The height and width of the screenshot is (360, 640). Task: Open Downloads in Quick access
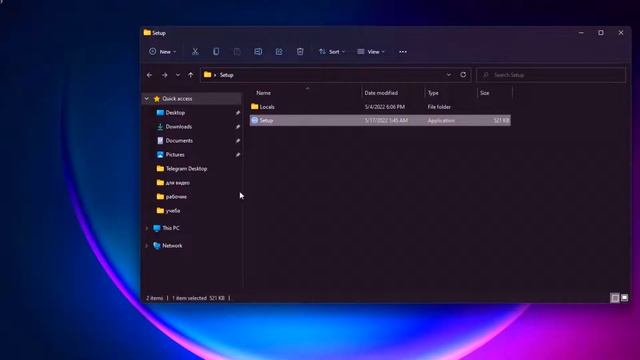[179, 127]
